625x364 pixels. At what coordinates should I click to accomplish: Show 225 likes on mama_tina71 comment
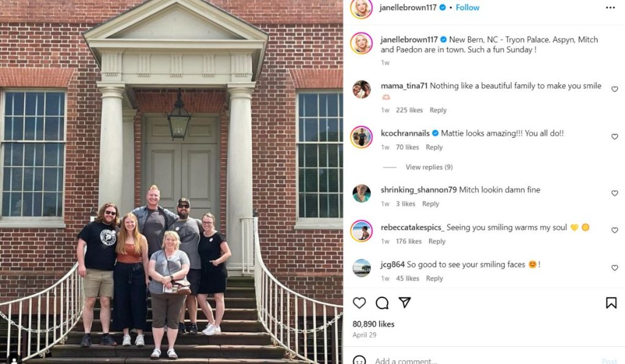tap(409, 110)
